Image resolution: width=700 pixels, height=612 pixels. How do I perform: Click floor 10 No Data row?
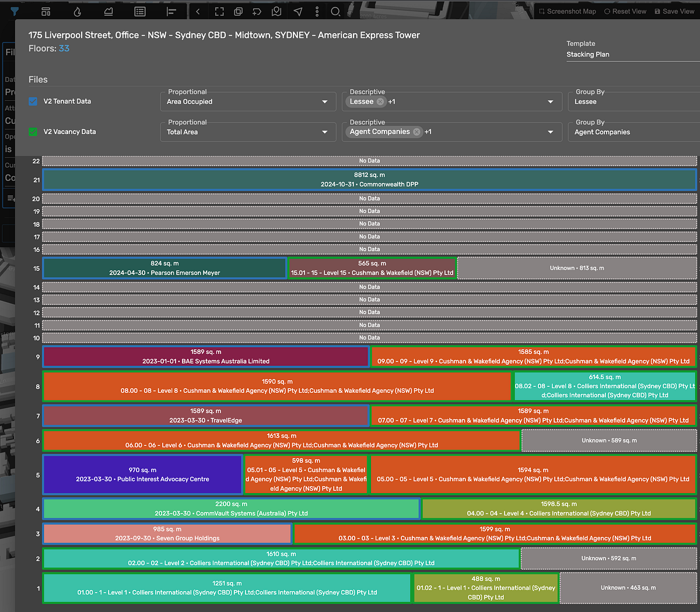click(369, 338)
